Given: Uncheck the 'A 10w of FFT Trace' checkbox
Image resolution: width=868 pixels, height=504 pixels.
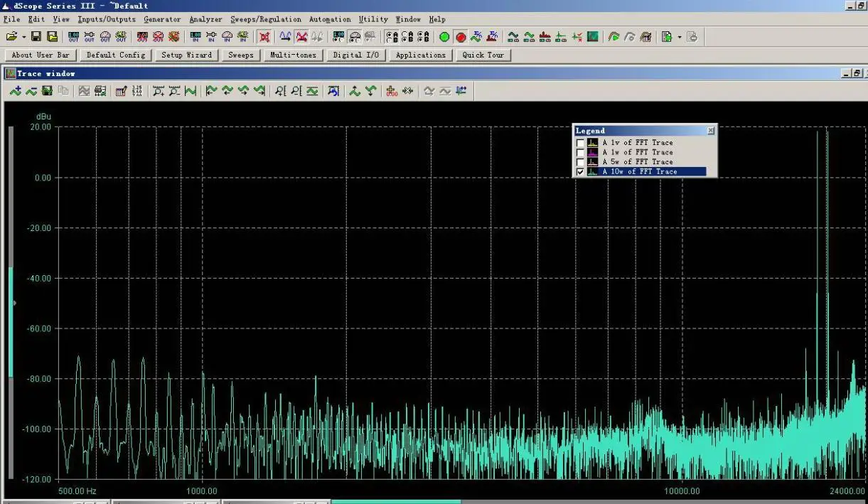Looking at the screenshot, I should point(580,172).
